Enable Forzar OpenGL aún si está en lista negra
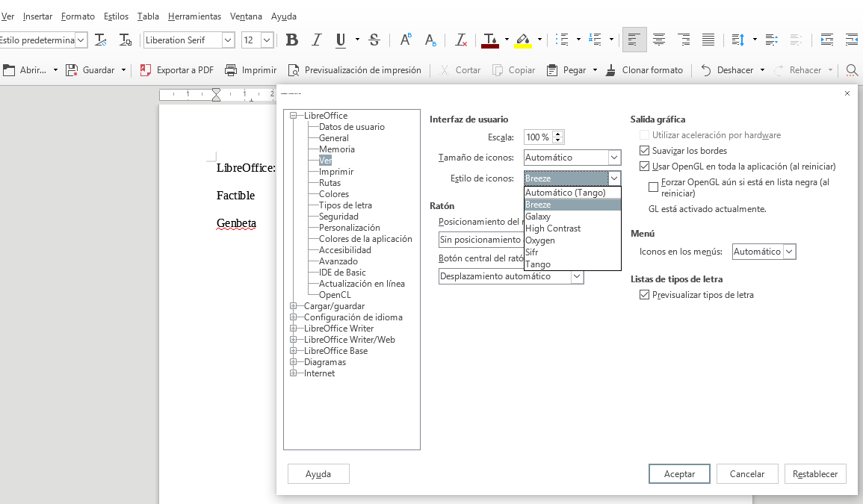This screenshot has width=863, height=504. (653, 186)
